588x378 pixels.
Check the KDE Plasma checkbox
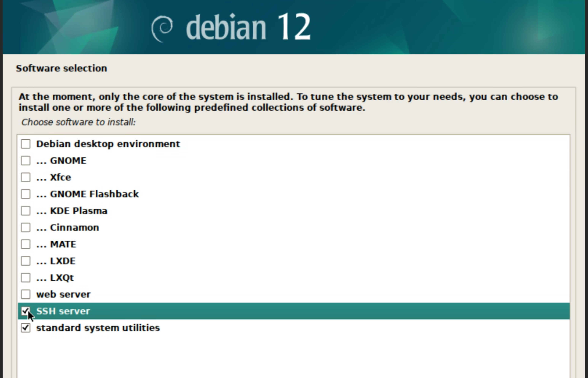pyautogui.click(x=25, y=211)
